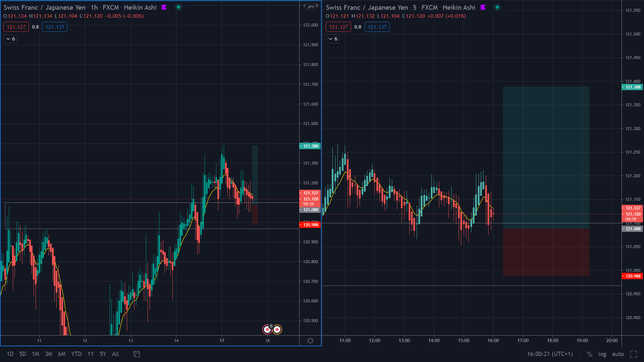Toggle percent scale mode
Screen dimensions: 644x362
coord(589,354)
